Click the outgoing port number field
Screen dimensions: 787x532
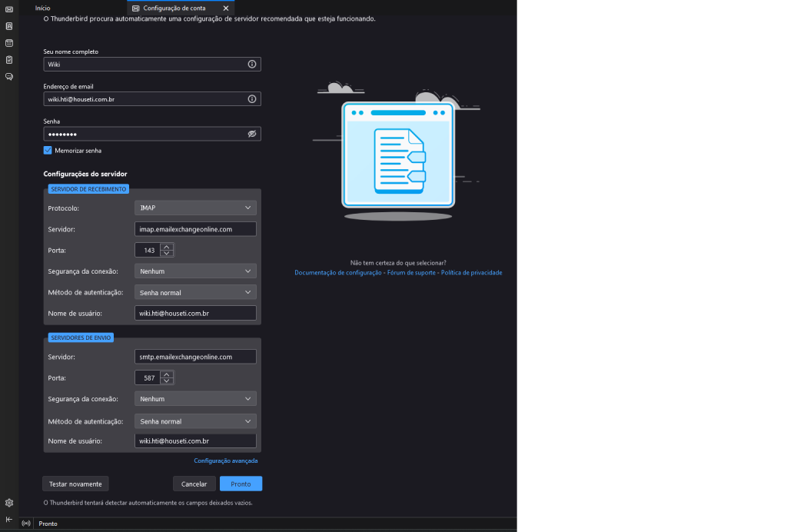click(148, 377)
